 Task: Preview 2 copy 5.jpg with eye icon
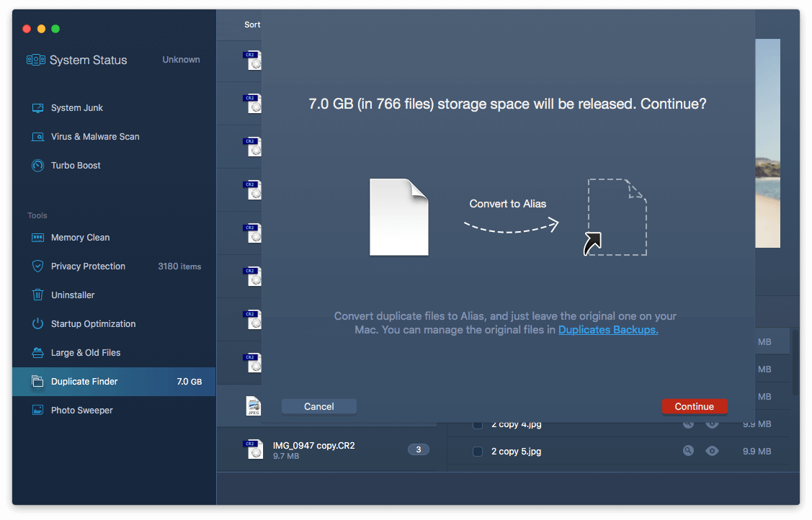[x=712, y=451]
